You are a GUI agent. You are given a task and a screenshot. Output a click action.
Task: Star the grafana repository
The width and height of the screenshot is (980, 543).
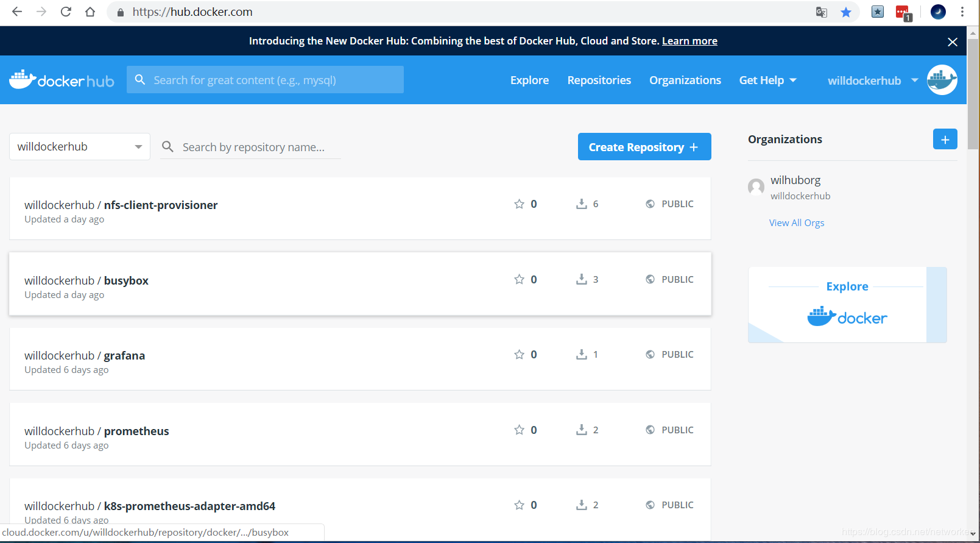(519, 355)
